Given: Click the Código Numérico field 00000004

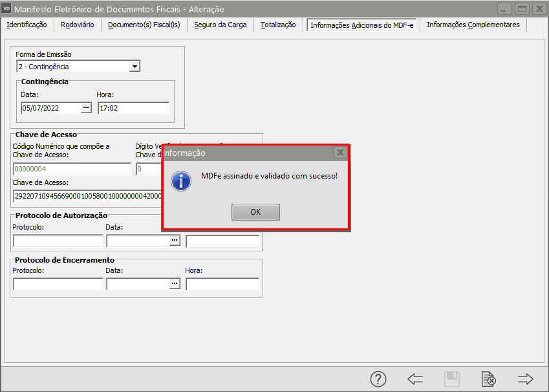Looking at the screenshot, I should [72, 169].
